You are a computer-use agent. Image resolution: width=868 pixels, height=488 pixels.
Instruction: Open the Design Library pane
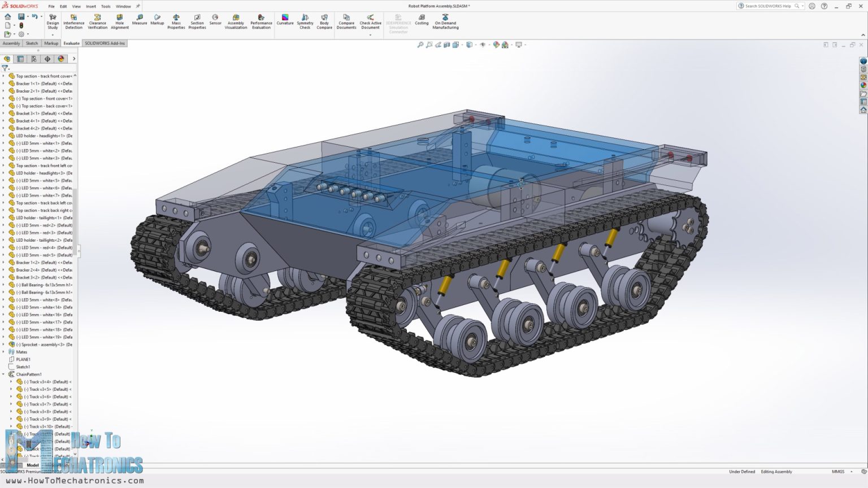pos(863,69)
